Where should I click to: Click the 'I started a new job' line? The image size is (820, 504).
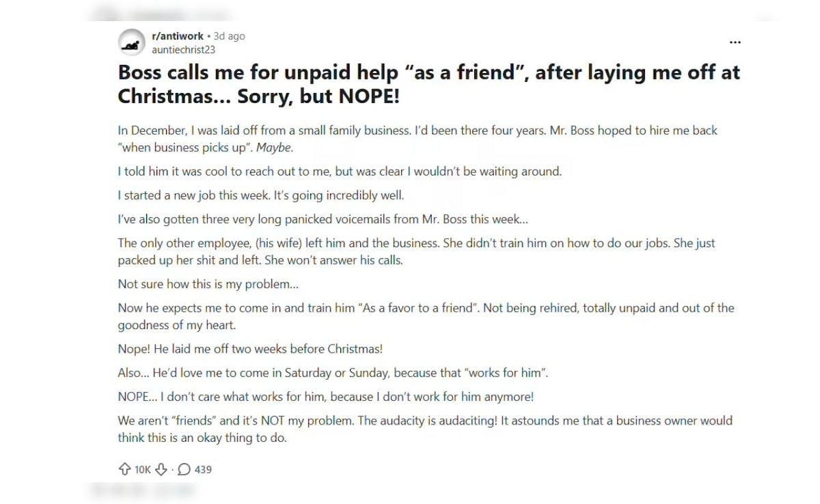click(x=261, y=195)
